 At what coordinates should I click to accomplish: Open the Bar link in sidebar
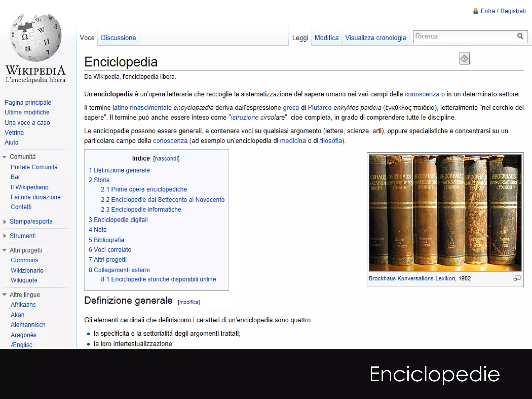(x=15, y=177)
